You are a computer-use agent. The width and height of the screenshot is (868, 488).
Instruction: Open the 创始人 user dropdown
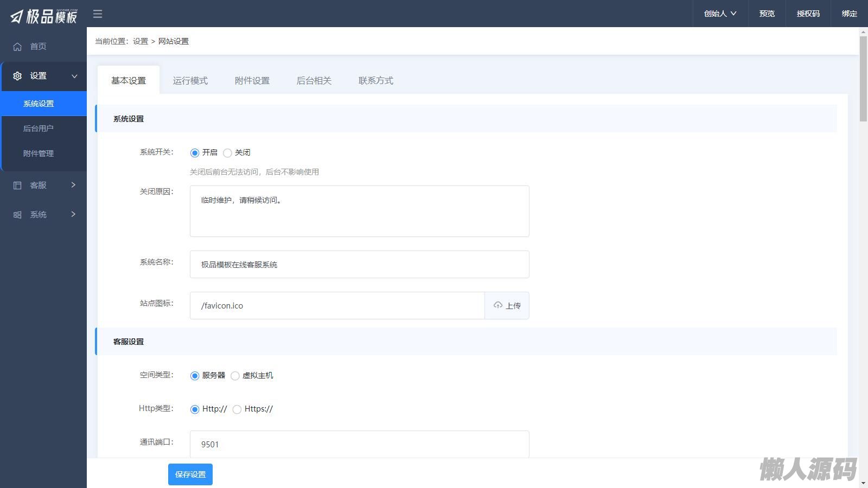[720, 14]
